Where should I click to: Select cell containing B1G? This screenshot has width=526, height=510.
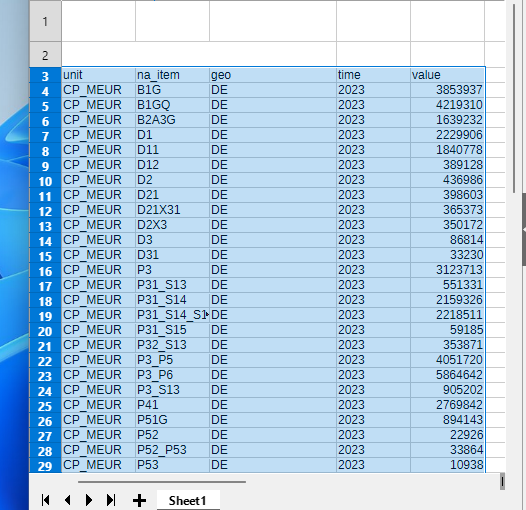(x=172, y=90)
